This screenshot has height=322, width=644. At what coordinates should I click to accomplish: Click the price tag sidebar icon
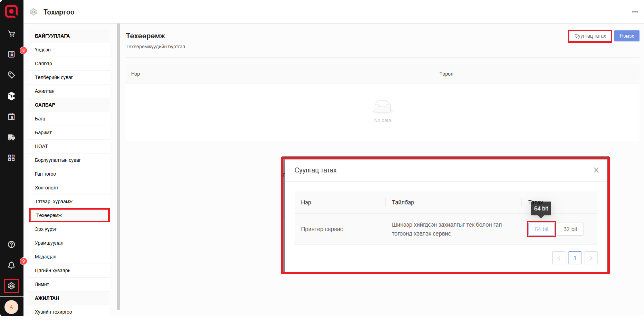(x=11, y=75)
